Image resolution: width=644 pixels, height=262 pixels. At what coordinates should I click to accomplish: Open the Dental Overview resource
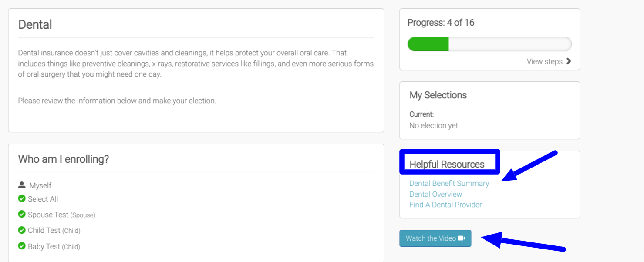435,194
